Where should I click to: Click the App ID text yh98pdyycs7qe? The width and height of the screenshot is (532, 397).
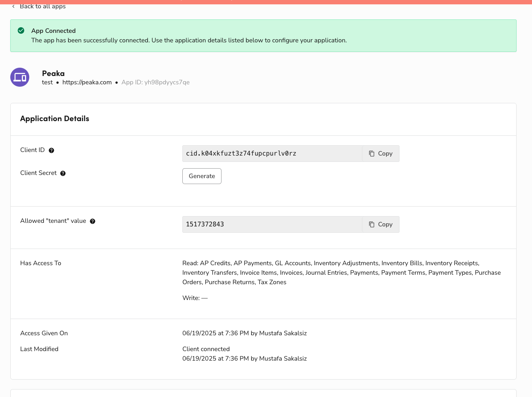155,82
